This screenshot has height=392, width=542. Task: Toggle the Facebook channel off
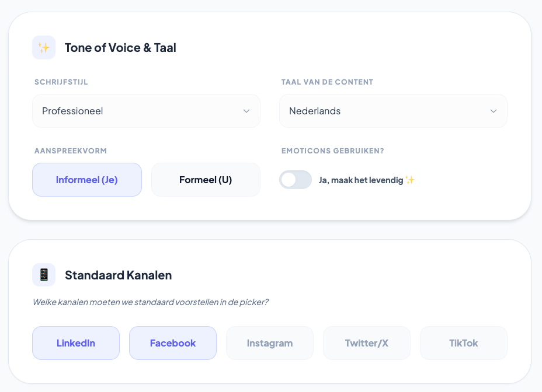click(x=173, y=343)
